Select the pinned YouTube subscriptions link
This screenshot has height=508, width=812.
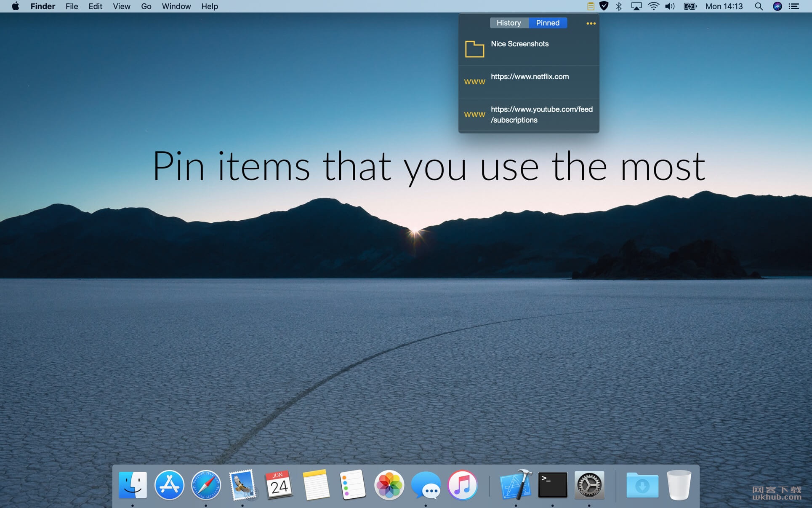click(529, 115)
